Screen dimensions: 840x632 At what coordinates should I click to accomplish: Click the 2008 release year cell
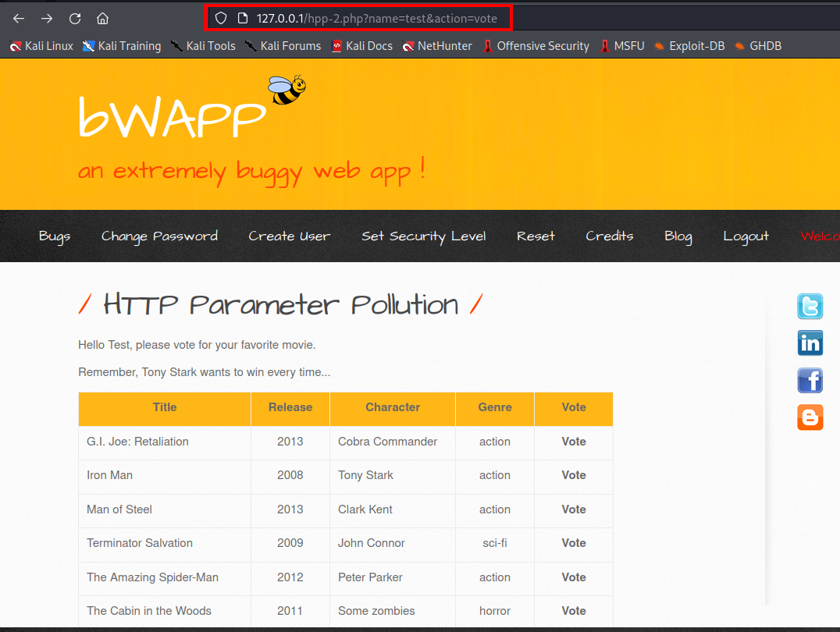(x=290, y=475)
